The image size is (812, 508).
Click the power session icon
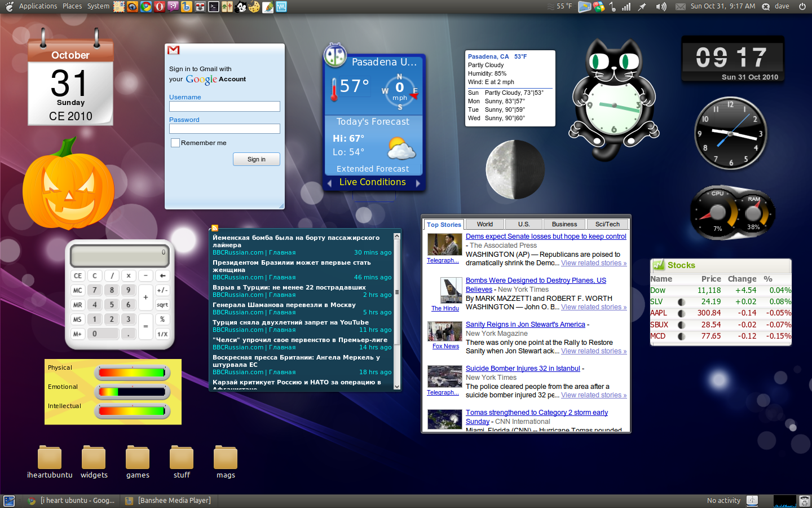tap(802, 6)
